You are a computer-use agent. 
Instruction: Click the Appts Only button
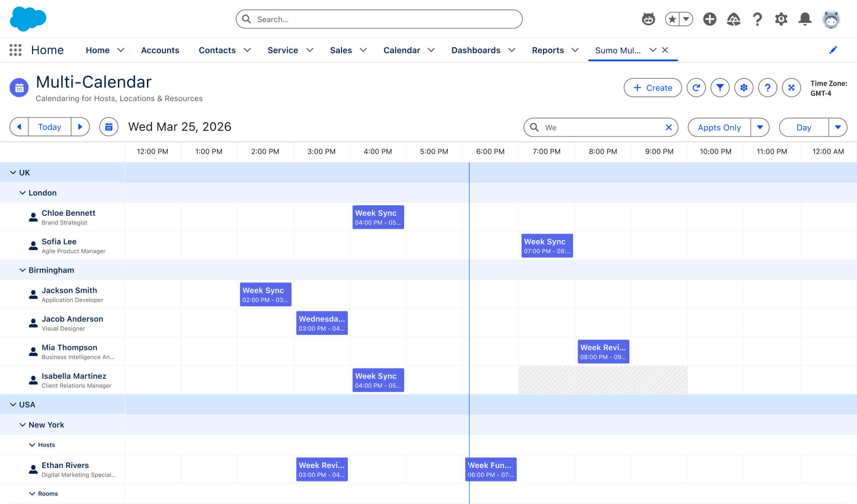click(719, 127)
